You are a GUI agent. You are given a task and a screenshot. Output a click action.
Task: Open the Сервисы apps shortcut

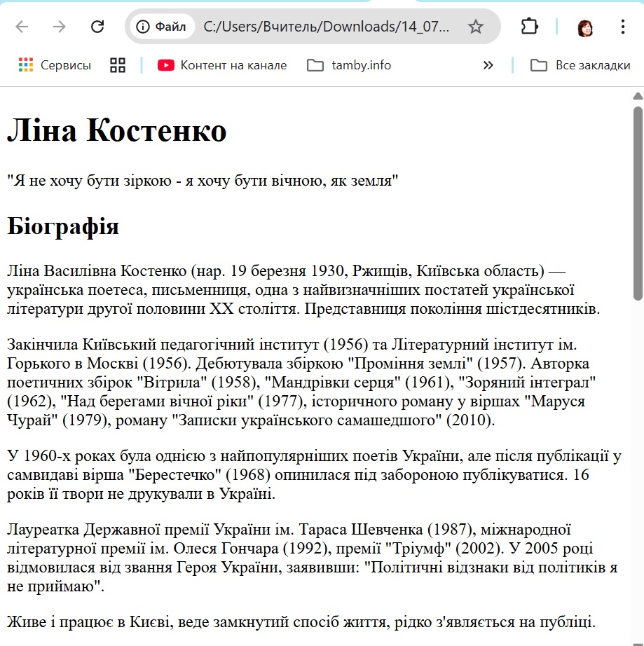click(x=55, y=65)
